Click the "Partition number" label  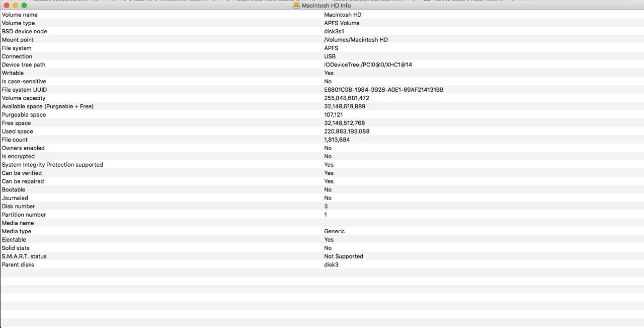pyautogui.click(x=24, y=215)
